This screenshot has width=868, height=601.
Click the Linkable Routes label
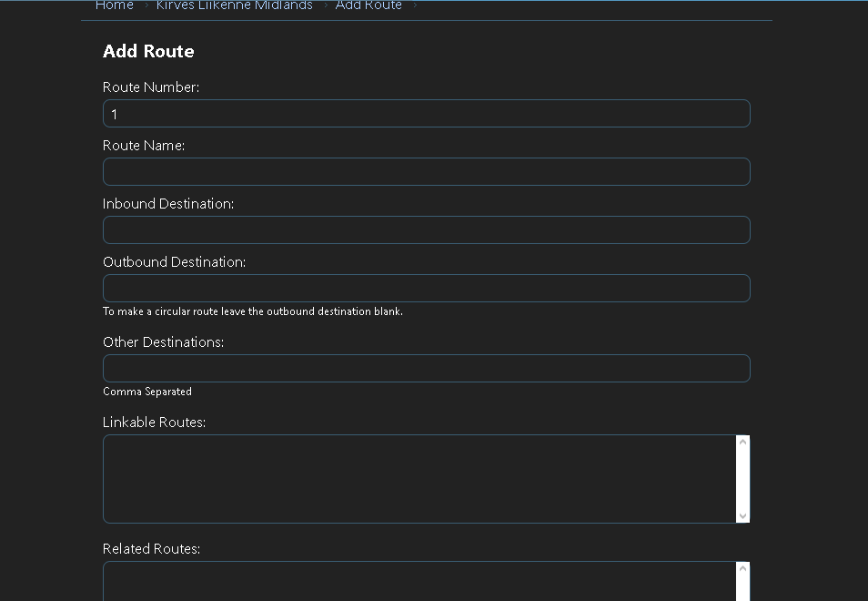click(x=155, y=423)
